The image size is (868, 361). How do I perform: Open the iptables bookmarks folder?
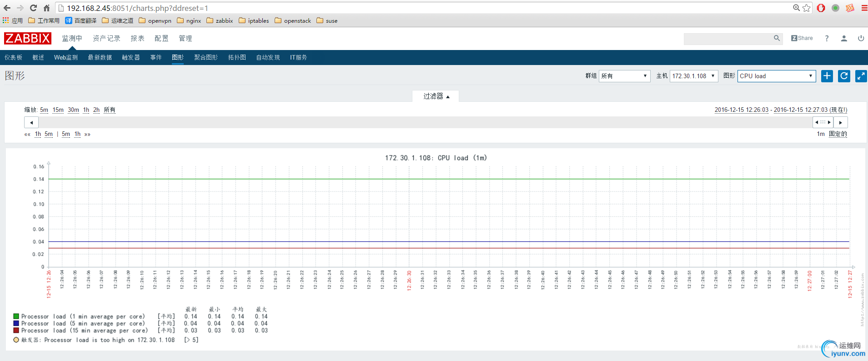pos(254,20)
